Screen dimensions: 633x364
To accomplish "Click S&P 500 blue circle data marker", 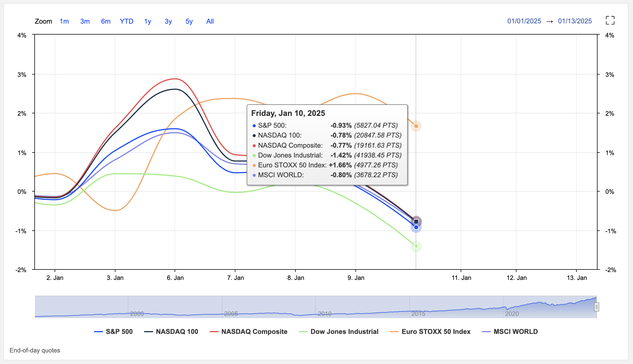I will coord(416,227).
